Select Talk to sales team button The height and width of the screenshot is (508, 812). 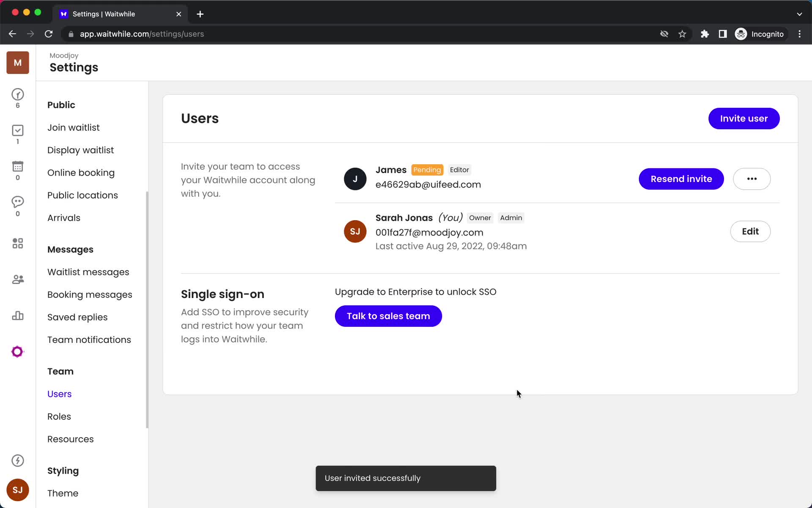[387, 316]
